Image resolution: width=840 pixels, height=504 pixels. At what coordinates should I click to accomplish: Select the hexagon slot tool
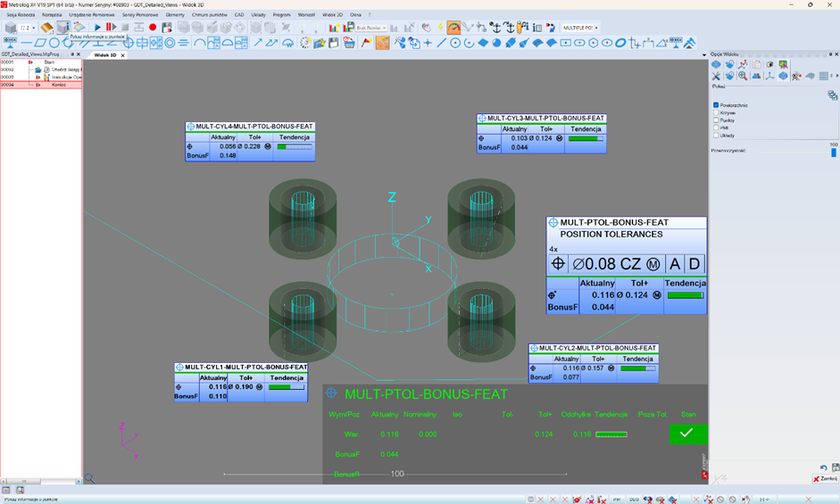coord(593,43)
